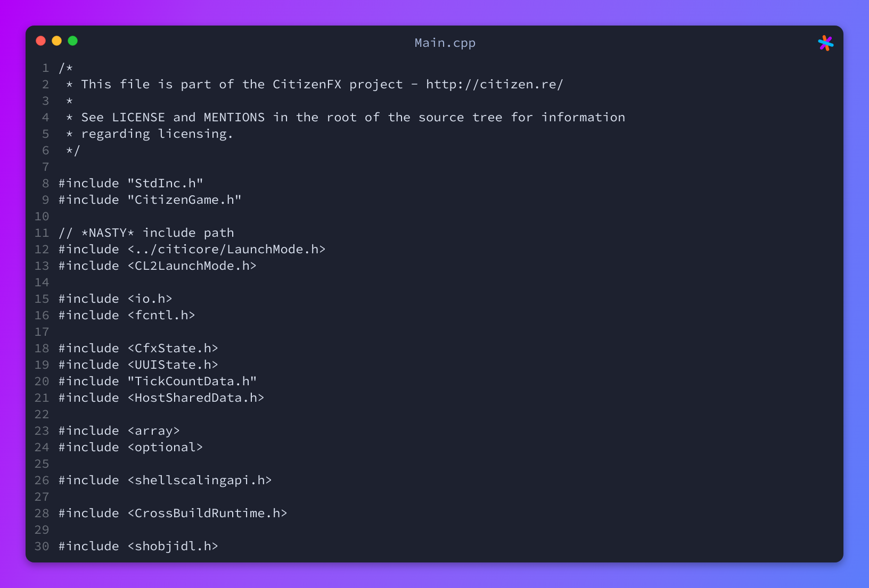Viewport: 869px width, 588px height.
Task: Click the colorful asterisk logo icon
Action: point(825,43)
